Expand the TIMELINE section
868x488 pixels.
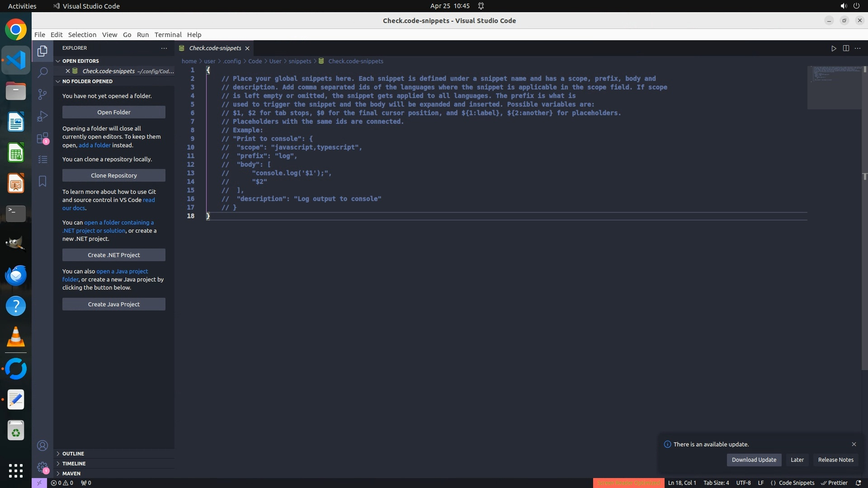point(74,464)
